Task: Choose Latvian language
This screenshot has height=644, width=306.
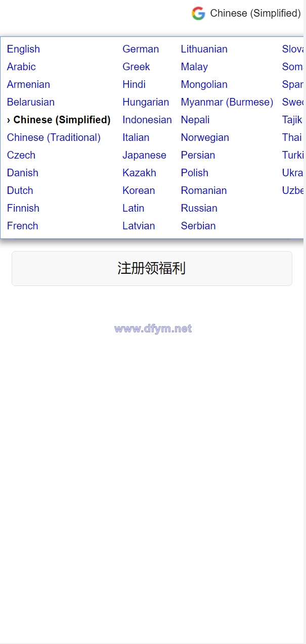Action: [x=139, y=226]
